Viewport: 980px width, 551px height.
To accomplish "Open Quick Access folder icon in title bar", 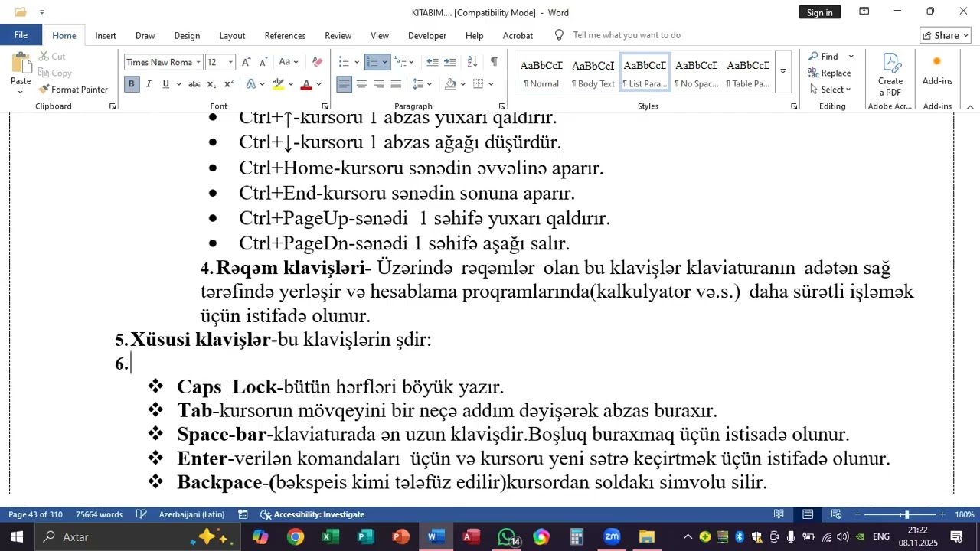I will click(21, 12).
